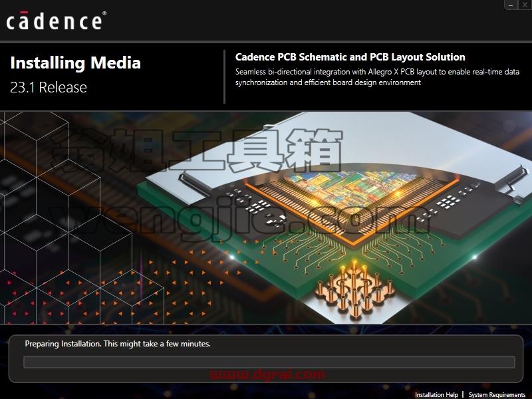Click the Allegro X PCB description text
This screenshot has height=399, width=532.
click(x=377, y=77)
